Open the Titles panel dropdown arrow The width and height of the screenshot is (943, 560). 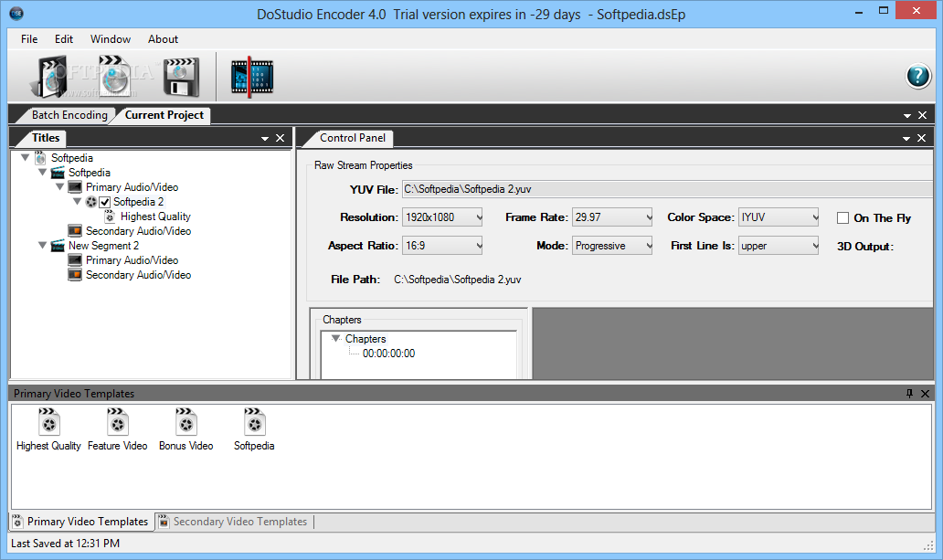(x=265, y=138)
